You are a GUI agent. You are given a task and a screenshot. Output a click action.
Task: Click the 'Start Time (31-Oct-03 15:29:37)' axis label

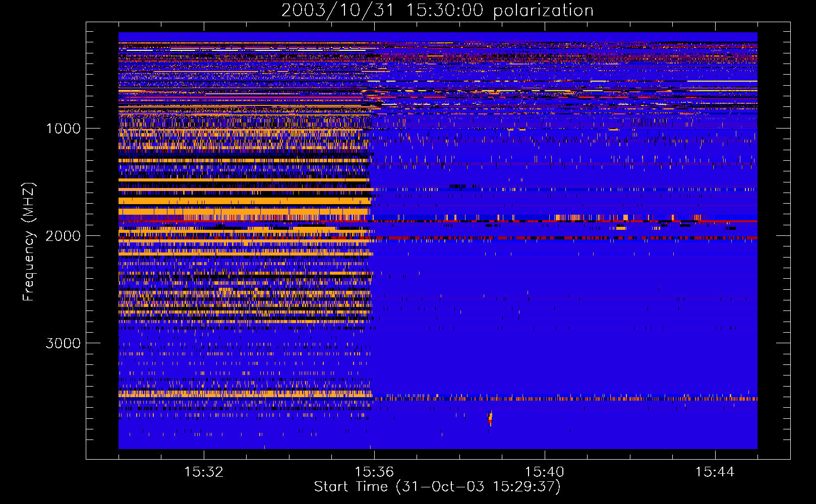pyautogui.click(x=437, y=487)
